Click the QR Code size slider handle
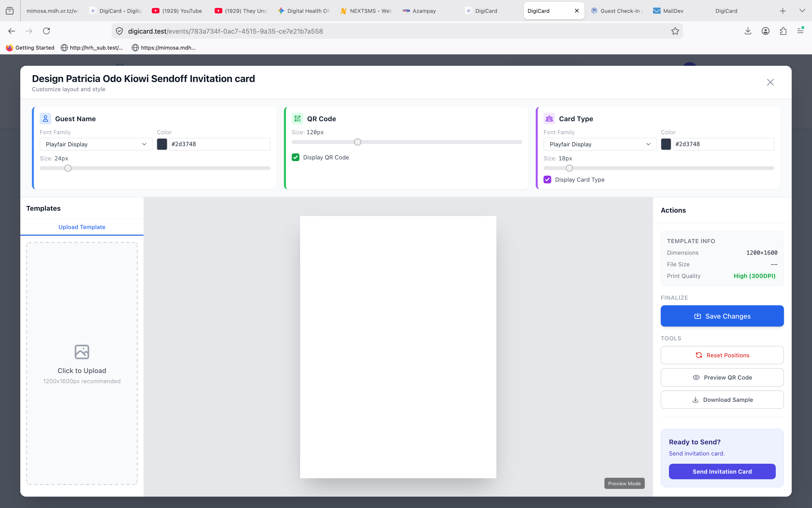The width and height of the screenshot is (812, 508). point(358,142)
